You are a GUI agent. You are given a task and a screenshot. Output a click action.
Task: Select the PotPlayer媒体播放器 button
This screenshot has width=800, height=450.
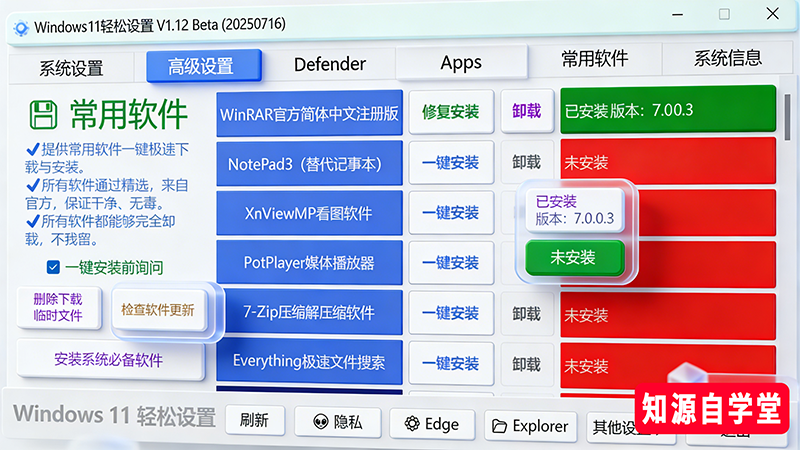tap(309, 263)
